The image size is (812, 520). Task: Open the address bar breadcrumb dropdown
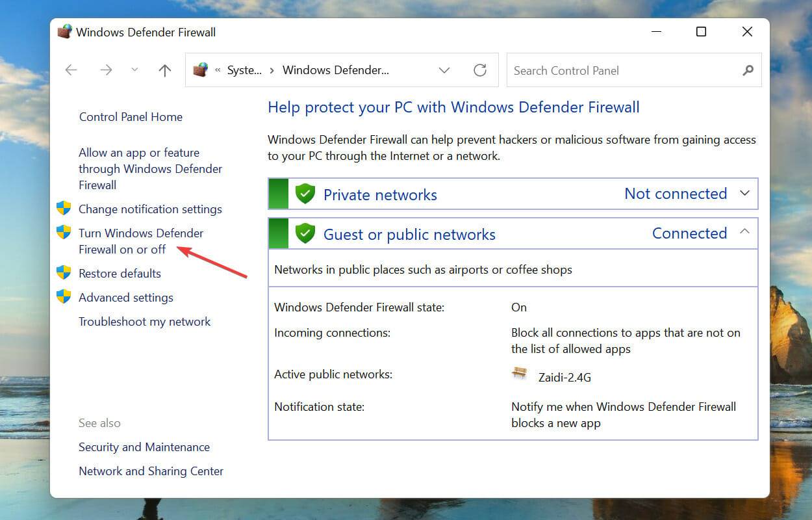[x=444, y=70]
